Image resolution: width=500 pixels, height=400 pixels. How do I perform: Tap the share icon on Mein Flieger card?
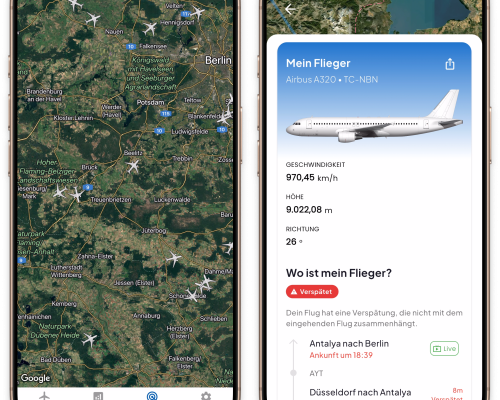[x=450, y=64]
